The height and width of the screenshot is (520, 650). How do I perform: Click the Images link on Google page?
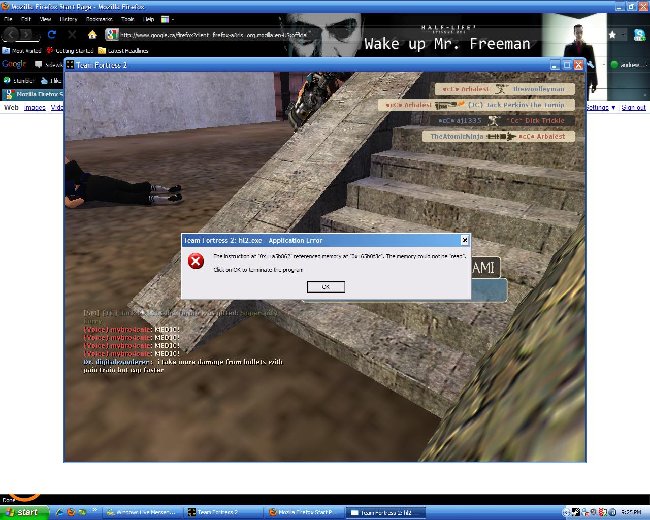pyautogui.click(x=35, y=108)
